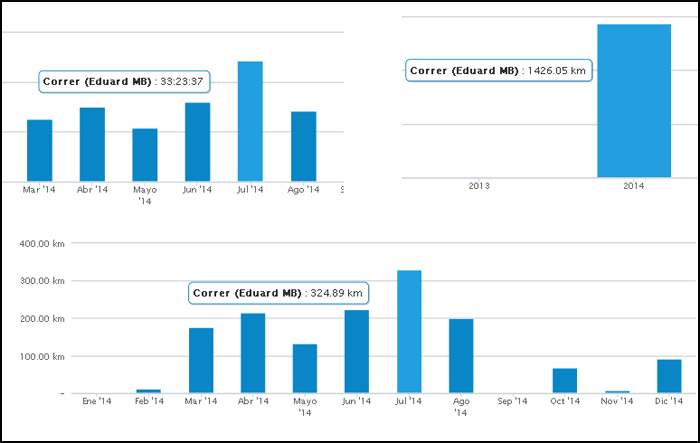The width and height of the screenshot is (700, 443).
Task: Click the 300.00 km axis label
Action: [42, 281]
